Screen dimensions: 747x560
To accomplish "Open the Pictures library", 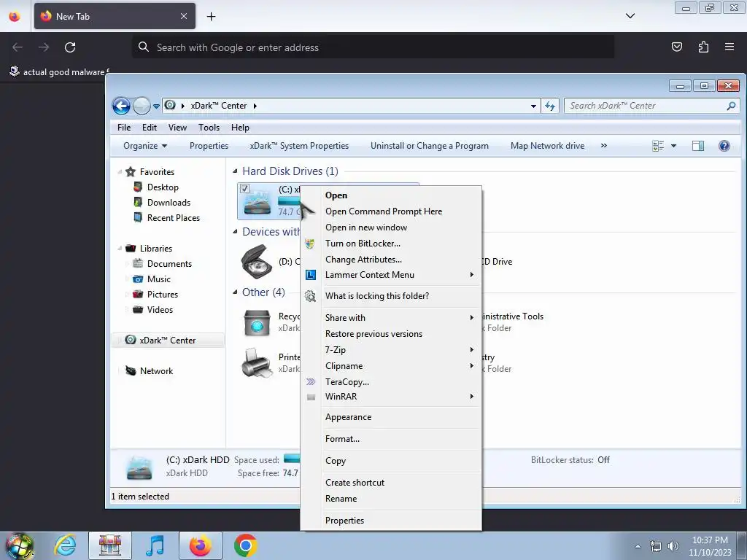I will pyautogui.click(x=163, y=295).
